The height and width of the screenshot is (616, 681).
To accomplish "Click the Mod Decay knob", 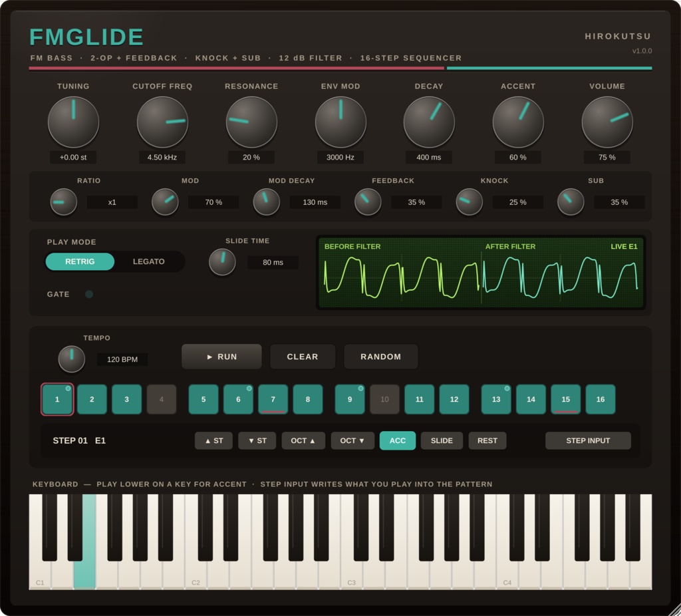I will [266, 202].
